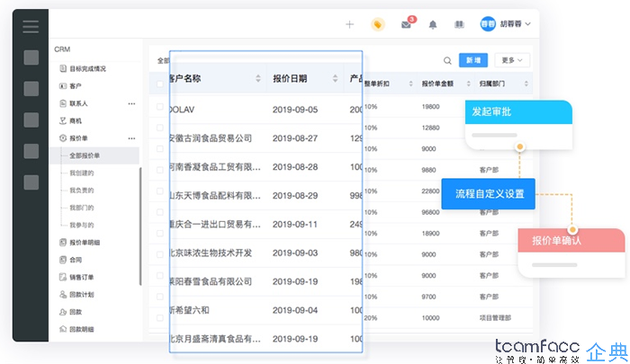Screen dimensions: 630x364
Task: Click the 发起审批 card header
Action: pyautogui.click(x=518, y=111)
